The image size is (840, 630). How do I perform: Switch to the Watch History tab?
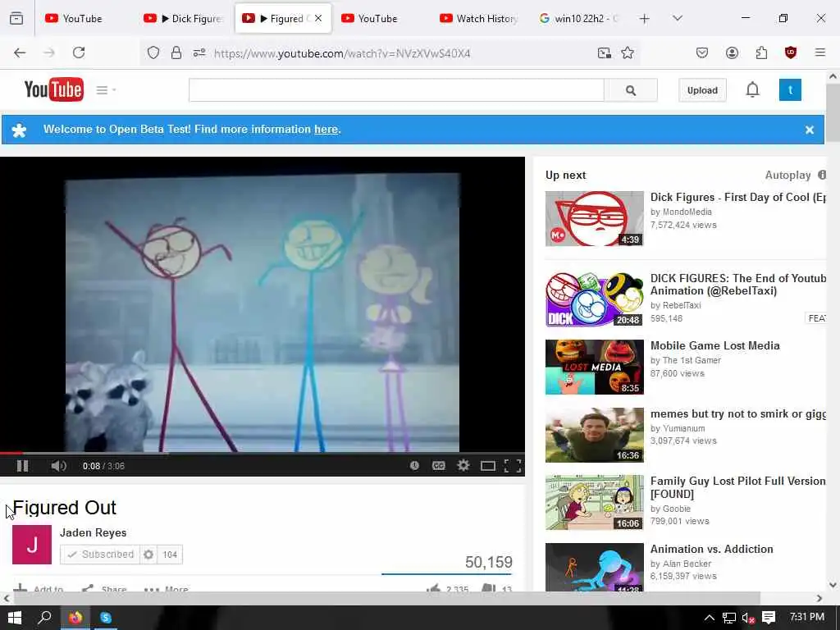pos(479,18)
